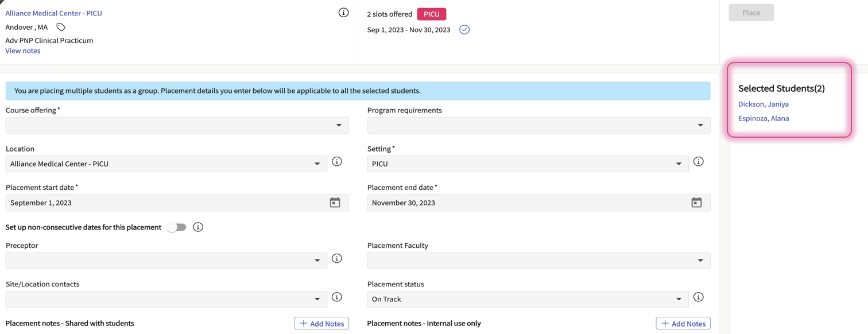Click info icon next to Preceptor dropdown
Viewport: 868px width, 334px height.
[x=337, y=259]
